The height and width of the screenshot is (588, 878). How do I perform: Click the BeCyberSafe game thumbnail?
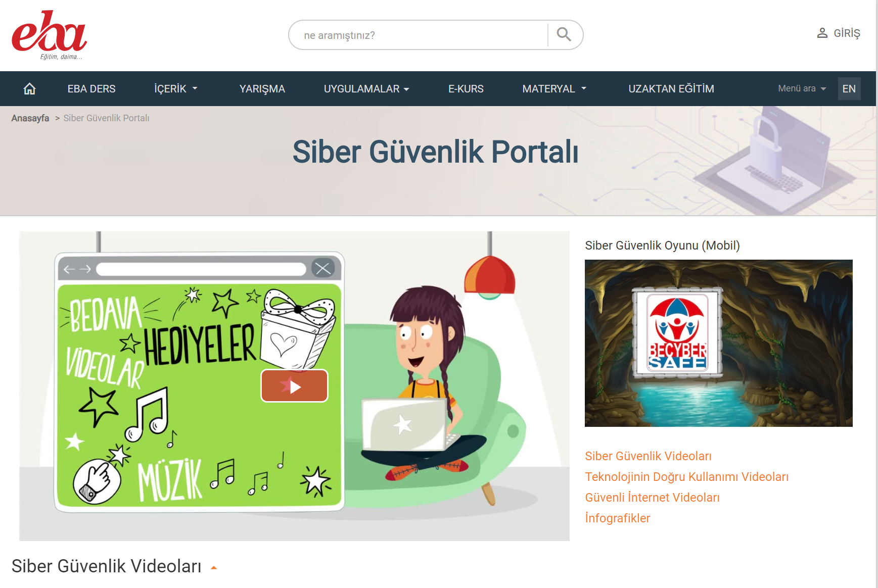pos(718,343)
